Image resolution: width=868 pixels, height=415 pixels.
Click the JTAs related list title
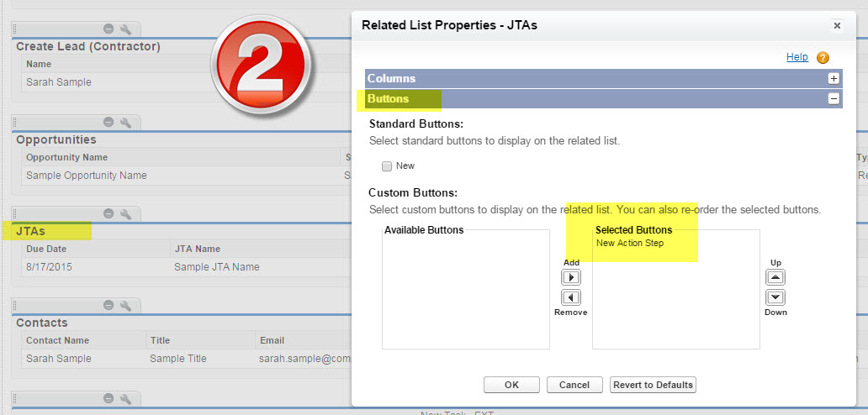click(x=31, y=231)
